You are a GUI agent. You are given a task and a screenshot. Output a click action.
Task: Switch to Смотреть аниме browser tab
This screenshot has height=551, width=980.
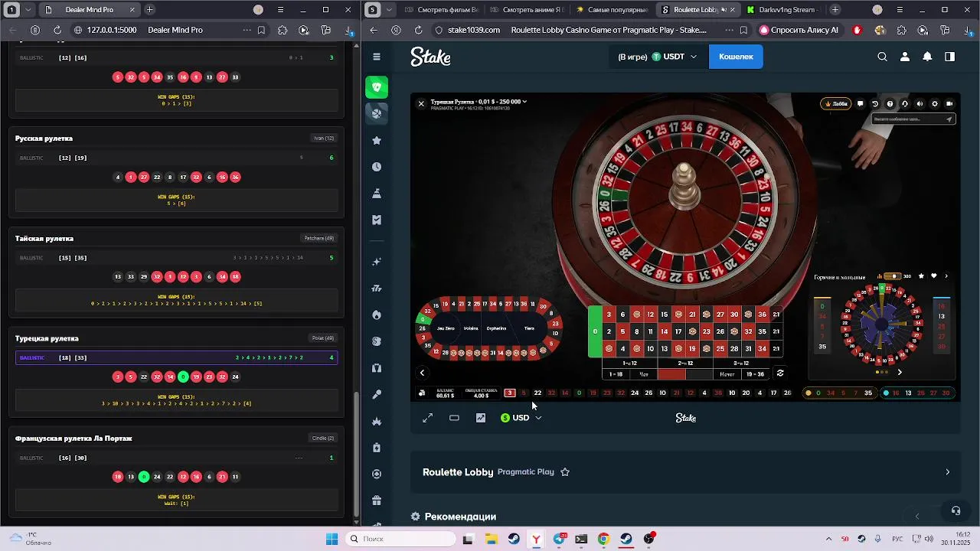click(x=529, y=10)
